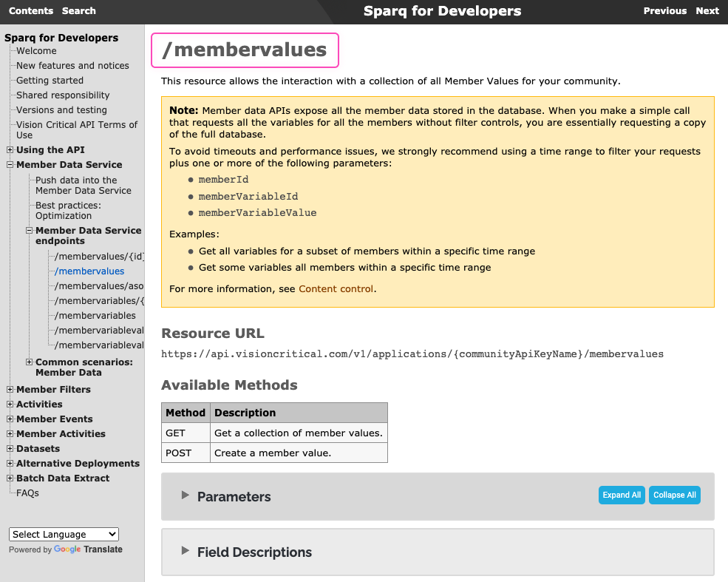Go to the Next page
The width and height of the screenshot is (728, 582).
tap(707, 11)
